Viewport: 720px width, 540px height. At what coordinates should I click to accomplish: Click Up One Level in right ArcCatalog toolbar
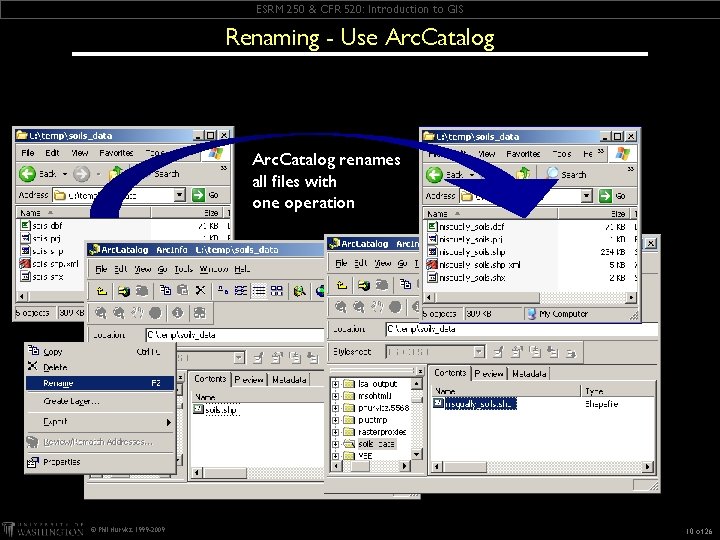coord(342,285)
